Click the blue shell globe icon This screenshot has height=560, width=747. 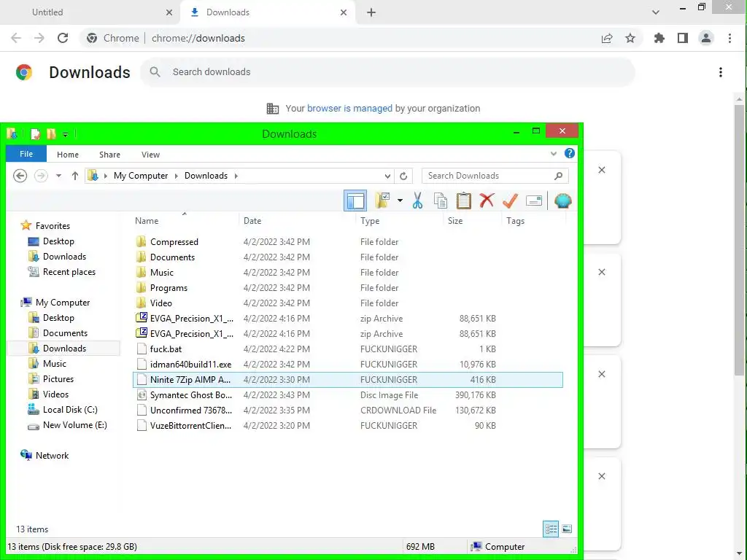(562, 201)
